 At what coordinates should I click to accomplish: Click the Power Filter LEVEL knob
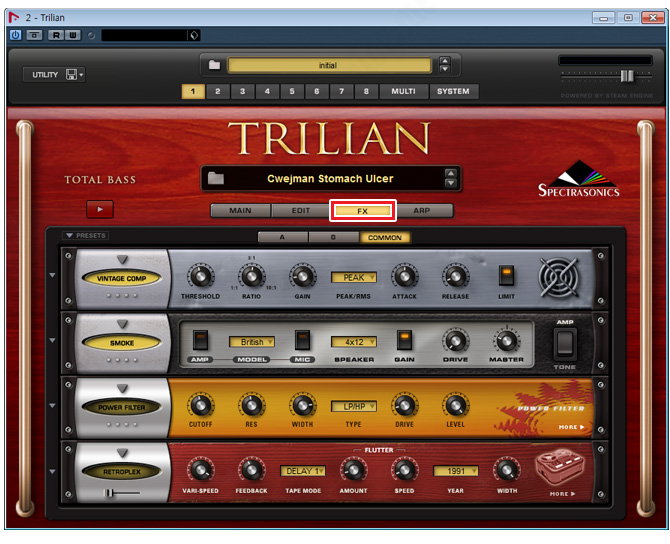point(455,405)
